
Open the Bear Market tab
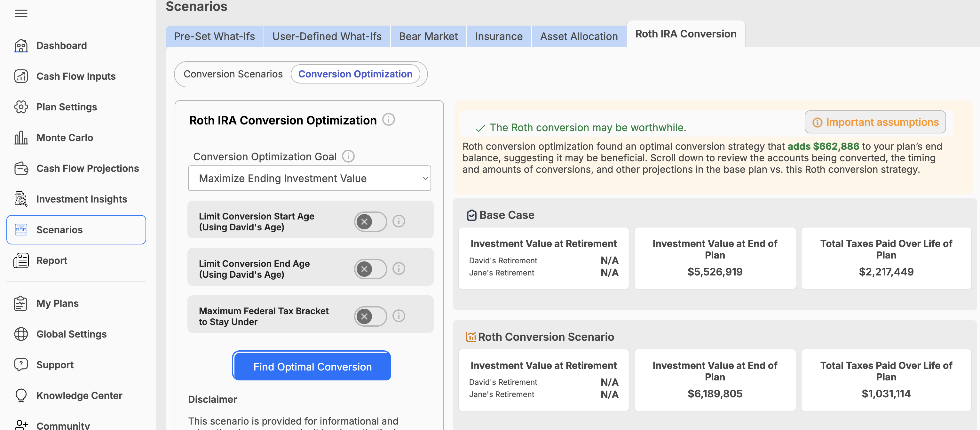coord(428,36)
